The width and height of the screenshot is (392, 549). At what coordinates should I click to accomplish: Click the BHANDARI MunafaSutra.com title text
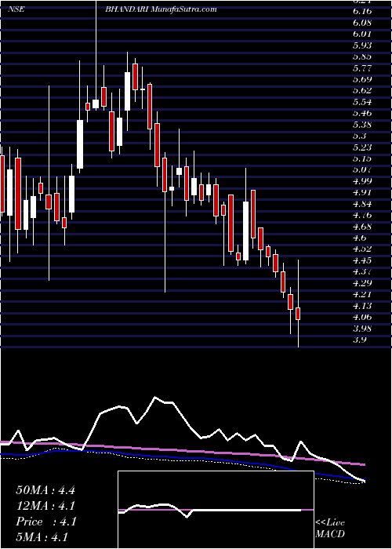coord(161,9)
